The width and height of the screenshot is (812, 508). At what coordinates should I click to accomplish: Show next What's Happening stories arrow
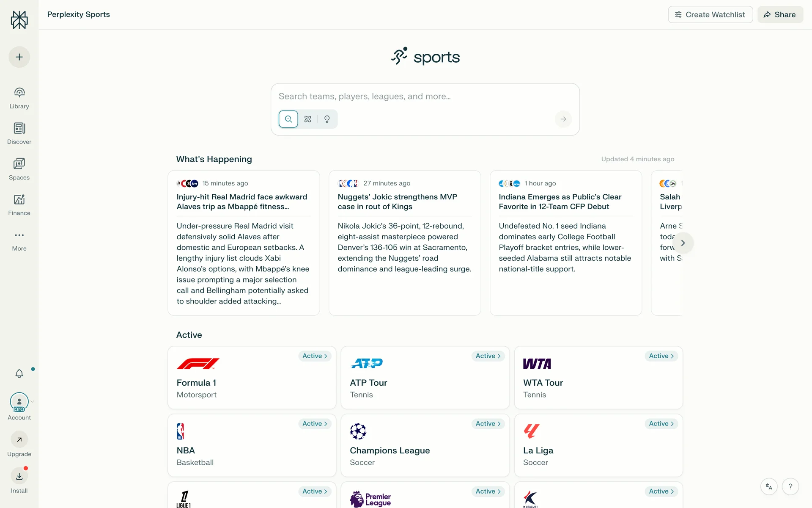click(683, 243)
